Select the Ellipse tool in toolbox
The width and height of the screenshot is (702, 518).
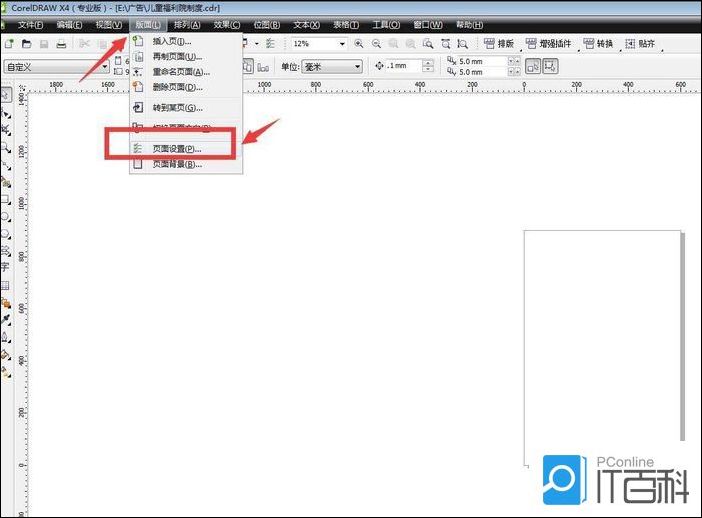coord(6,216)
